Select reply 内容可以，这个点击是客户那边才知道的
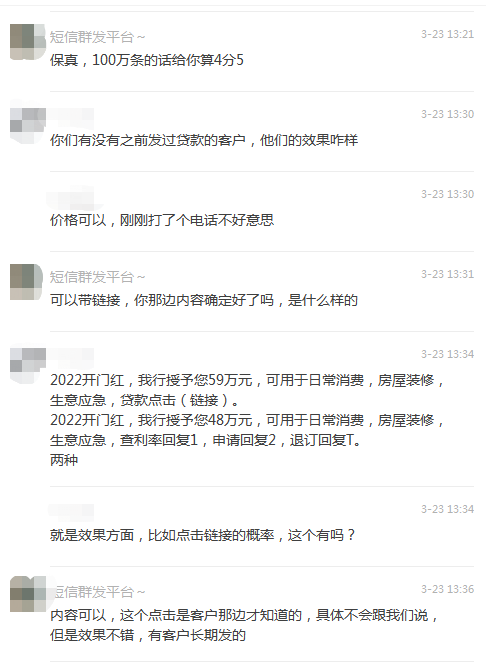Screen dimensions: 486x670 tap(244, 625)
